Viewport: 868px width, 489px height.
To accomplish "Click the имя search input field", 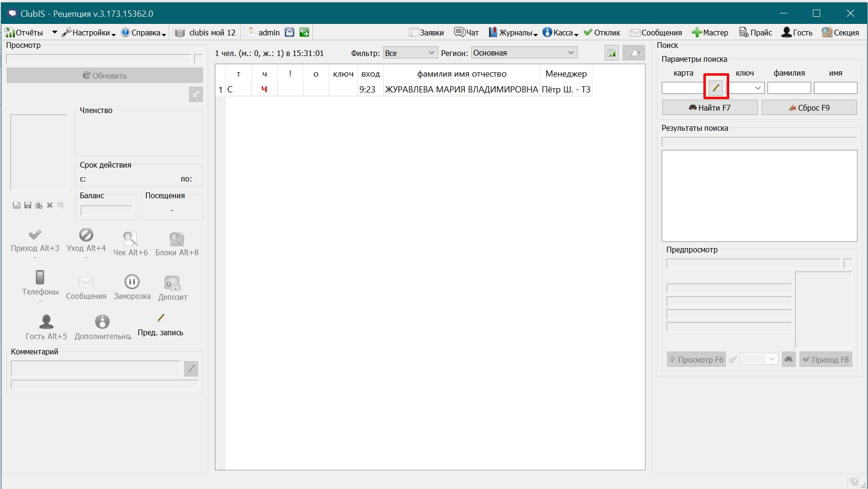I will [835, 88].
